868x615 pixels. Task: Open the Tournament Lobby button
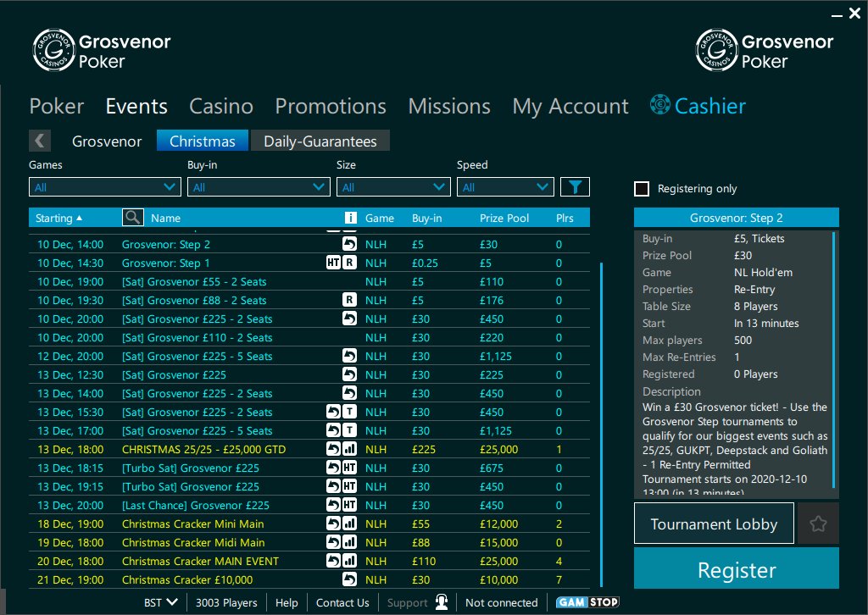tap(714, 524)
